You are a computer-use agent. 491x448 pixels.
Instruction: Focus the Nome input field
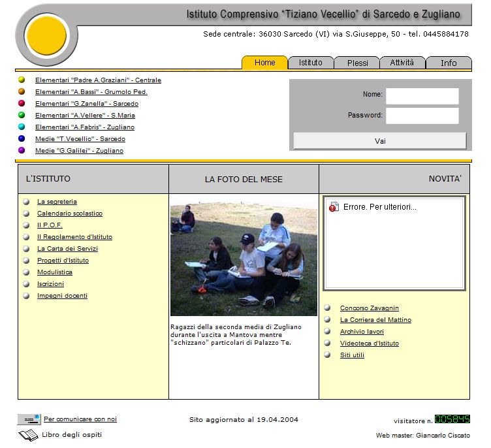point(422,96)
